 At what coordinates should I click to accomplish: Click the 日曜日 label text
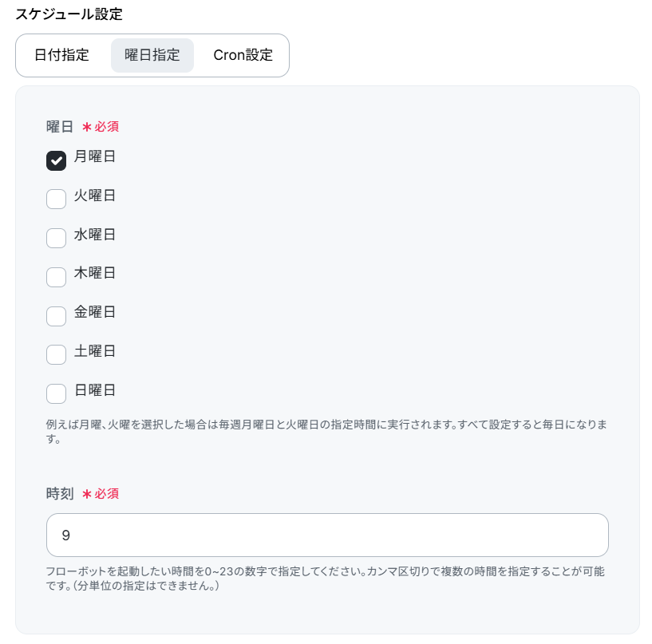click(x=95, y=390)
